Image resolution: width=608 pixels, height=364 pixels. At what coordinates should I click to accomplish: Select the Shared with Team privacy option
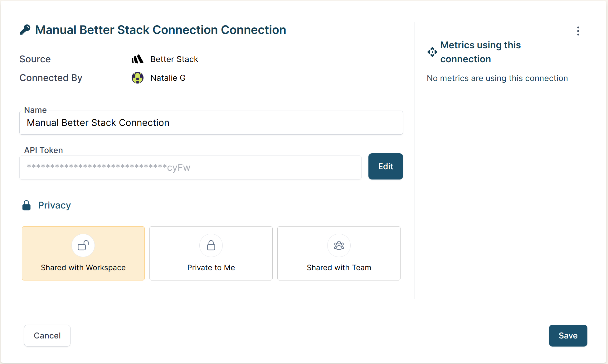coord(339,253)
